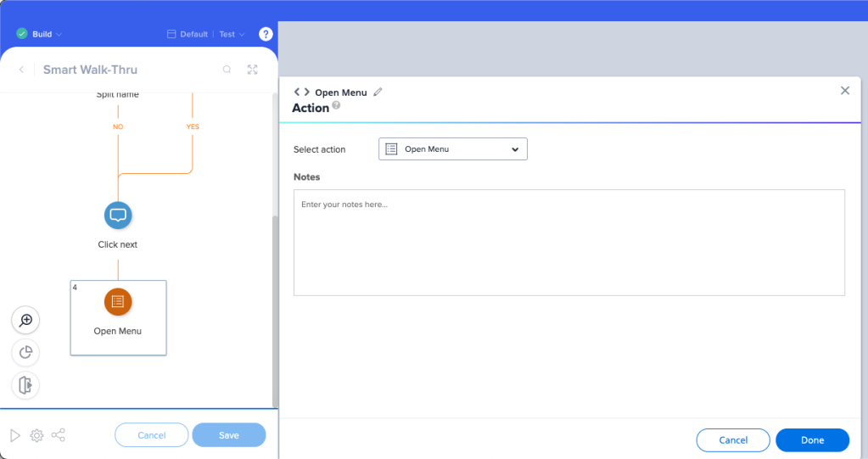Click Done in the Action panel
The width and height of the screenshot is (868, 459).
point(812,440)
